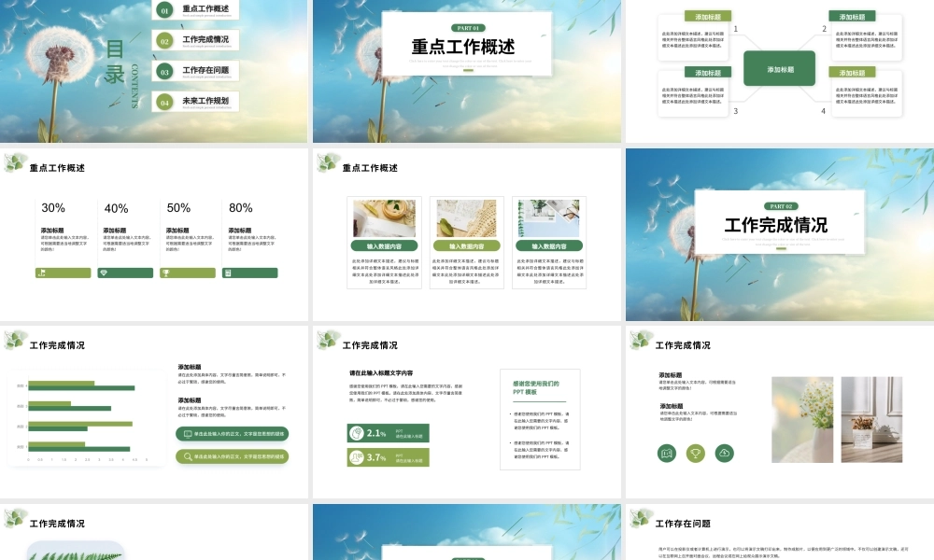934x560 pixels.
Task: Click the flag icon under the 30% column
Action: pos(42,273)
